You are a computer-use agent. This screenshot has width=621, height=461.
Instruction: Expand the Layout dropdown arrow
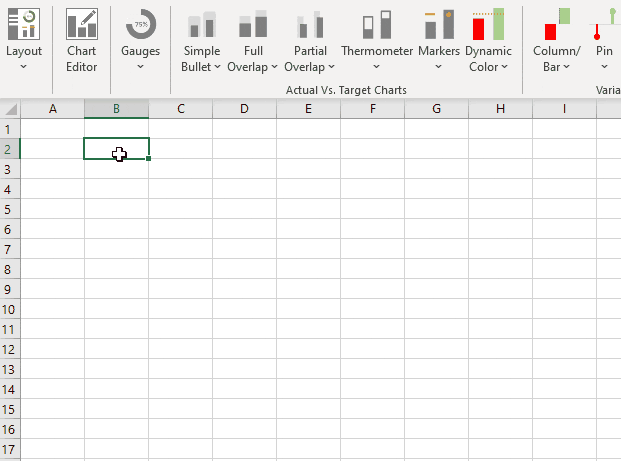click(24, 67)
